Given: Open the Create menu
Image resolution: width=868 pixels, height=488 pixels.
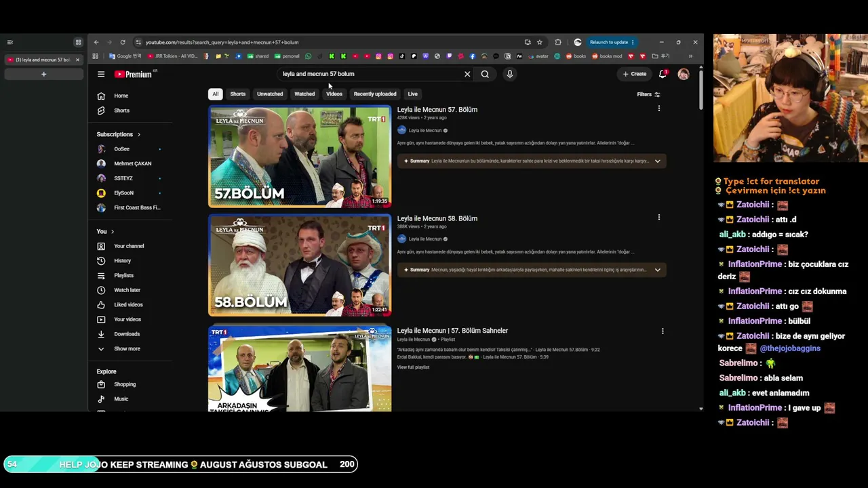Looking at the screenshot, I should 635,74.
